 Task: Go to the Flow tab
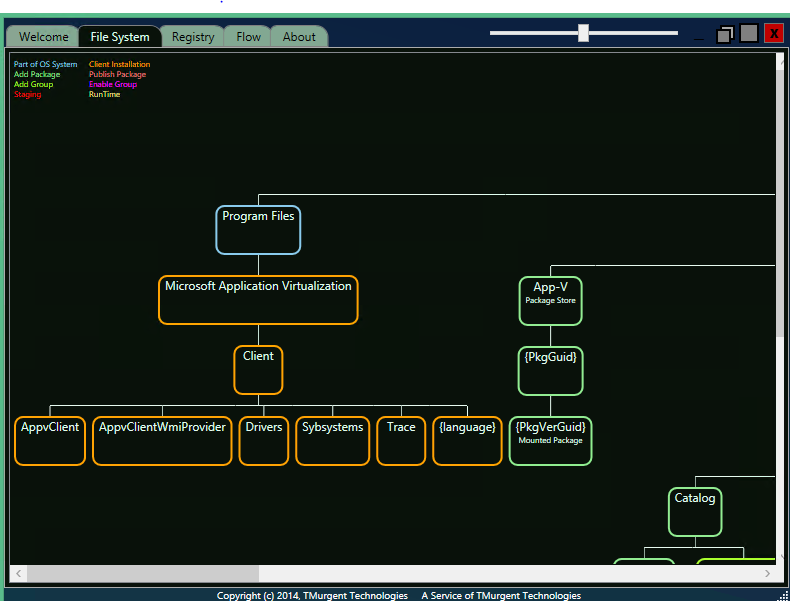coord(248,36)
